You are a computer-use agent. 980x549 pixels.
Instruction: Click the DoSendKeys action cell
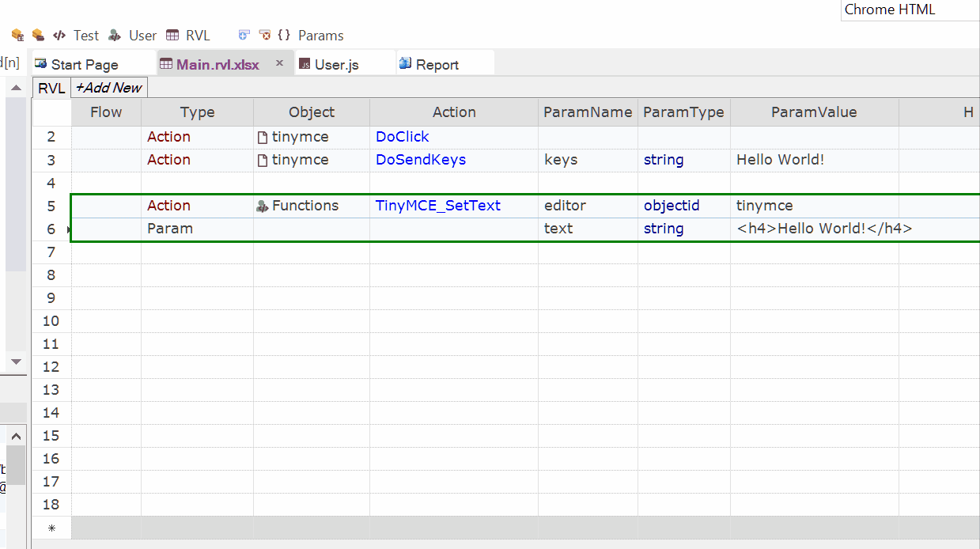click(x=421, y=160)
